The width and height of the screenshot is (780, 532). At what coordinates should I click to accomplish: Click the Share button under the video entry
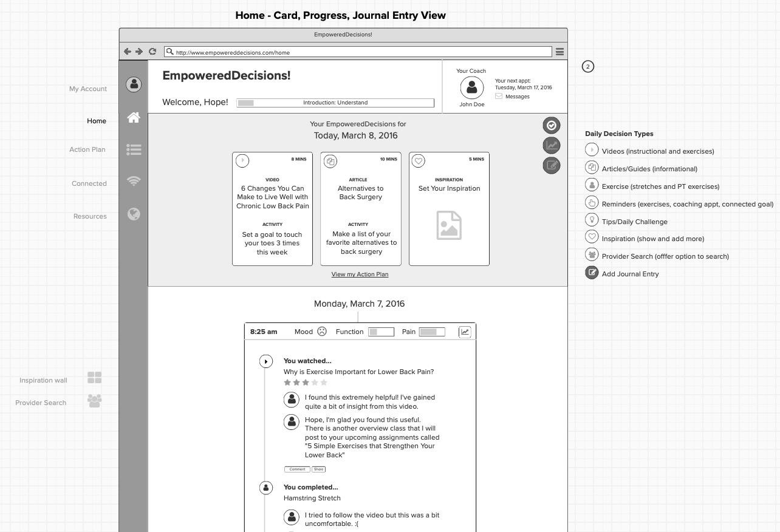pyautogui.click(x=319, y=469)
